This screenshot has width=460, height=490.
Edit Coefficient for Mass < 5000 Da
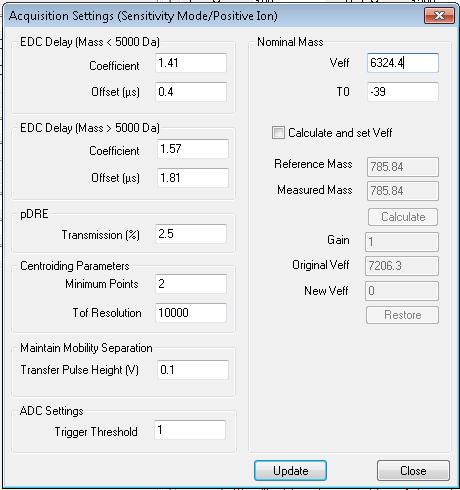click(191, 63)
